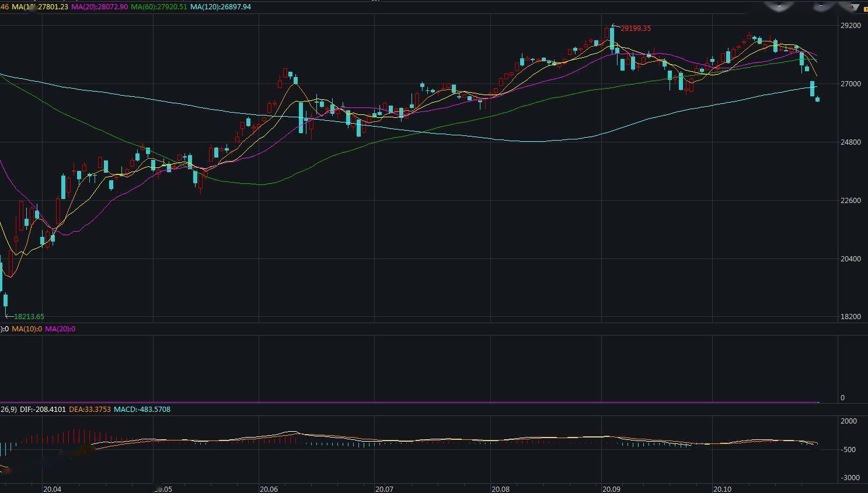Jump to the 20.06 date marker
Viewport: 868px width, 493px height.
coord(269,489)
